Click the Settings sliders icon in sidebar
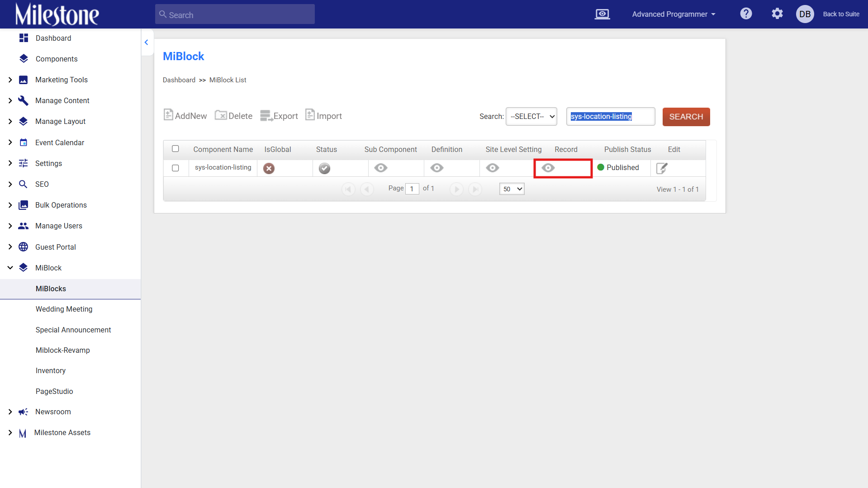The width and height of the screenshot is (868, 488). point(24,163)
